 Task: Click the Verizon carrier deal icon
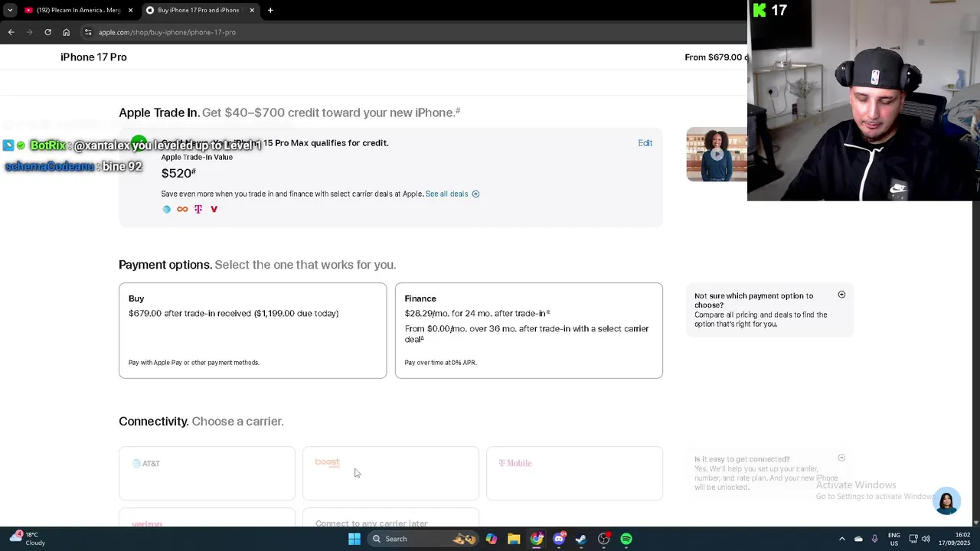(214, 209)
